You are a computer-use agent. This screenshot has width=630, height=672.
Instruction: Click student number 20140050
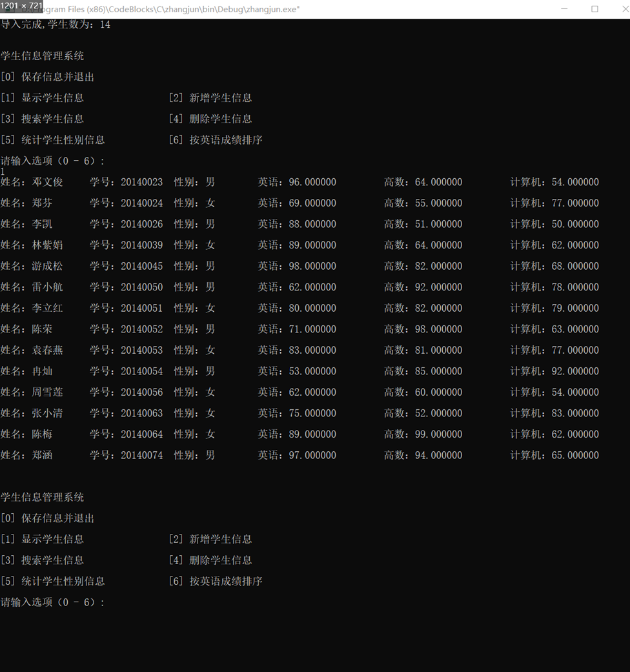click(142, 287)
